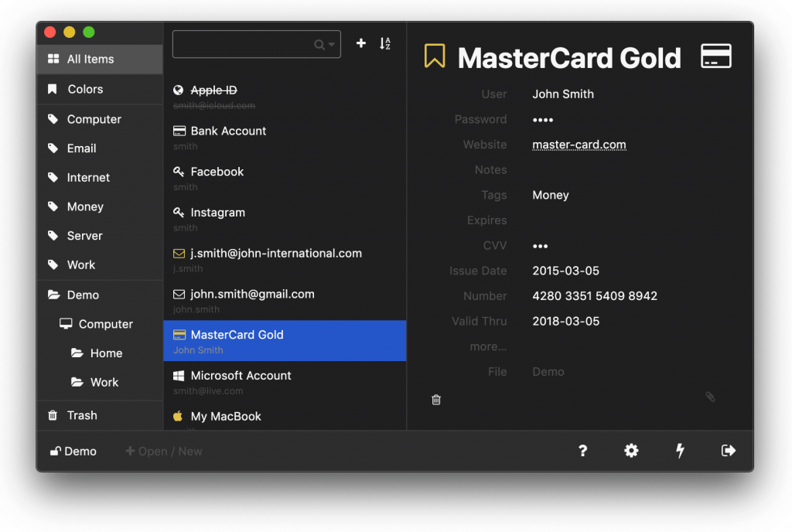Reveal the hidden Password dots
Viewport: 792px width, 532px height.
pyautogui.click(x=542, y=119)
